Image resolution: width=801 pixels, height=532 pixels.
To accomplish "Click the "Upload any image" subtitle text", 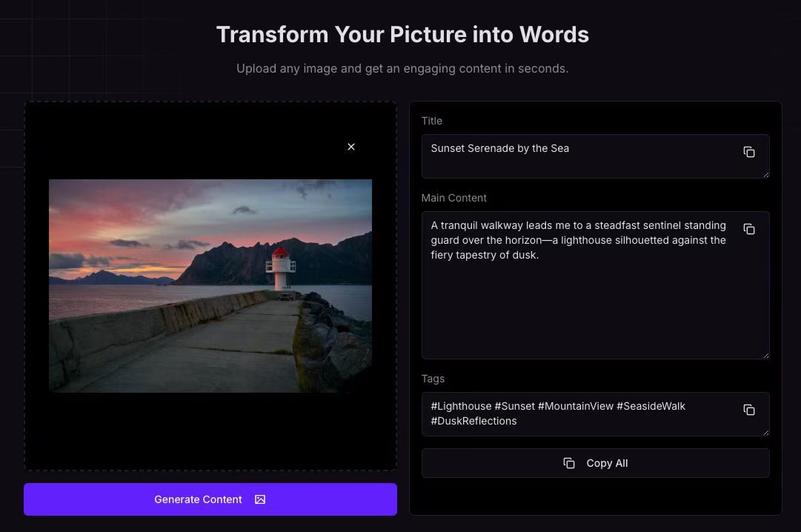I will [402, 68].
